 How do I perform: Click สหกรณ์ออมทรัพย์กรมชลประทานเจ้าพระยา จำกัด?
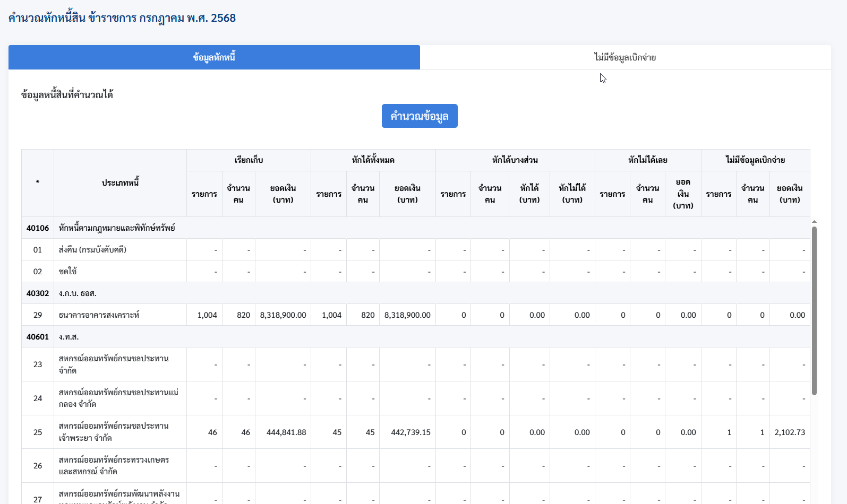(114, 432)
